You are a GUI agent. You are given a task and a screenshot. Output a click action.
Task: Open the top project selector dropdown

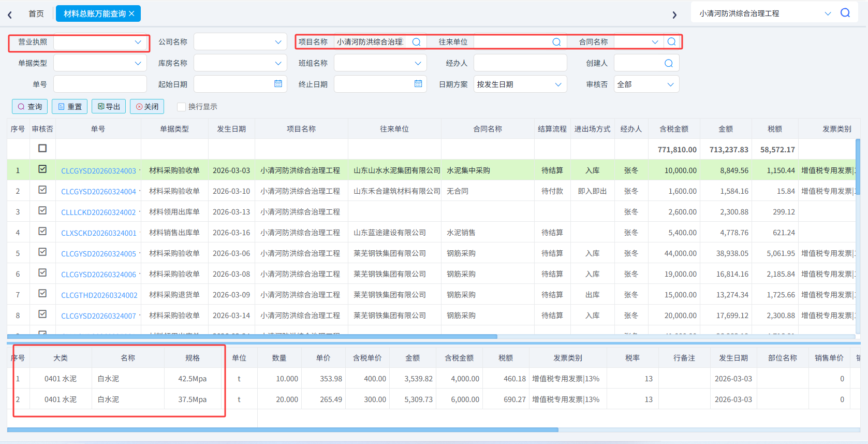tap(828, 13)
